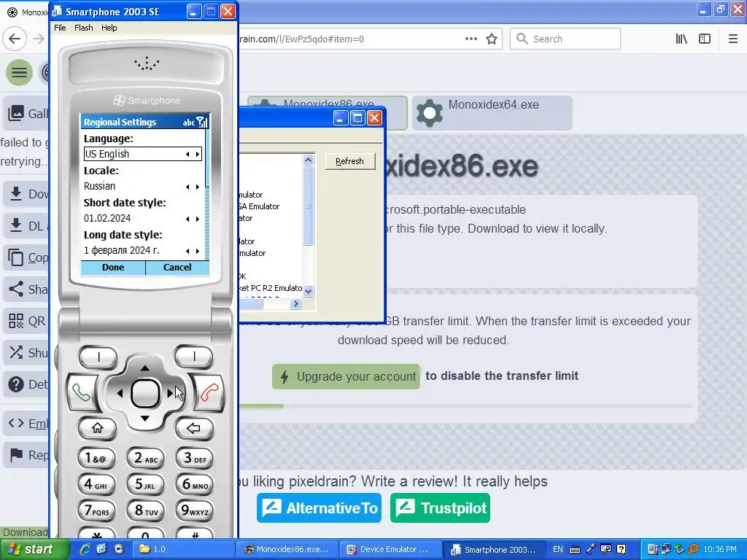The image size is (747, 560).
Task: Open AlternativeTo review link
Action: click(320, 508)
